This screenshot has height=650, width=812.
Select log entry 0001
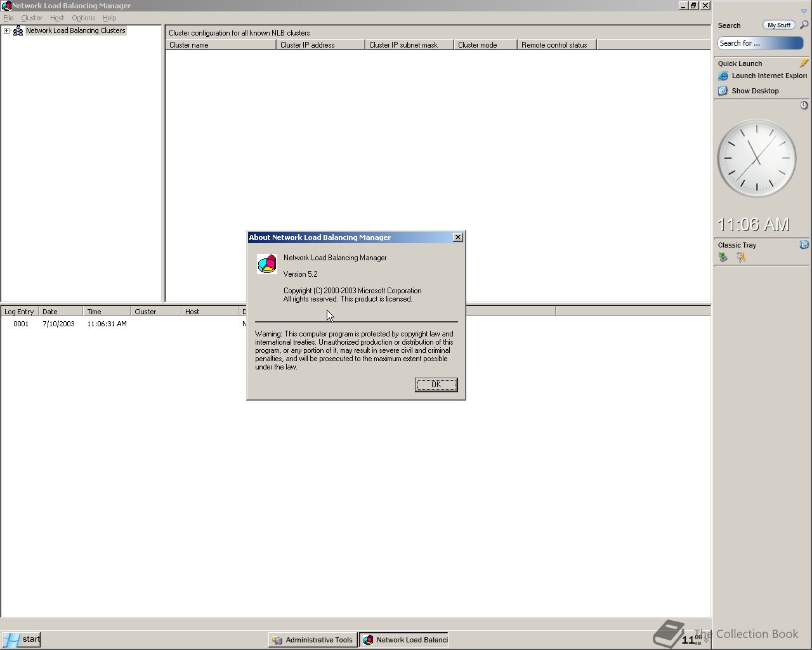[x=21, y=324]
